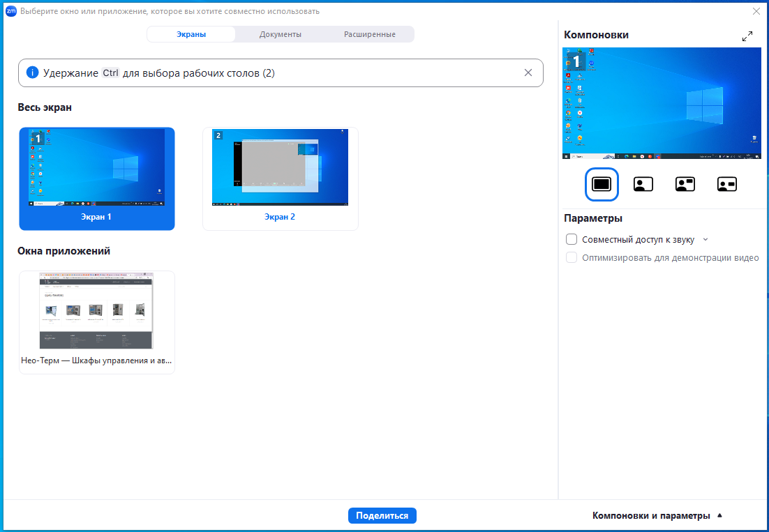This screenshot has width=769, height=532.
Task: Click the Поделиться button
Action: tap(382, 515)
